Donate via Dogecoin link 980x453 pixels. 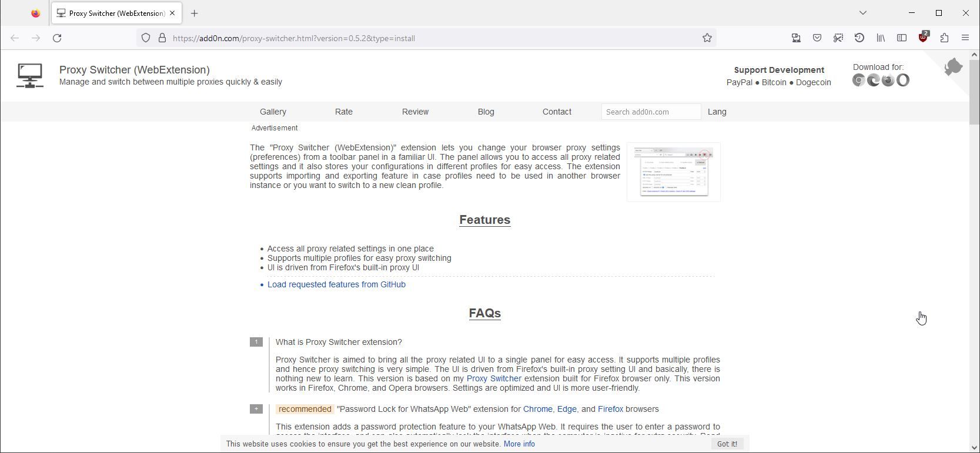click(x=814, y=82)
